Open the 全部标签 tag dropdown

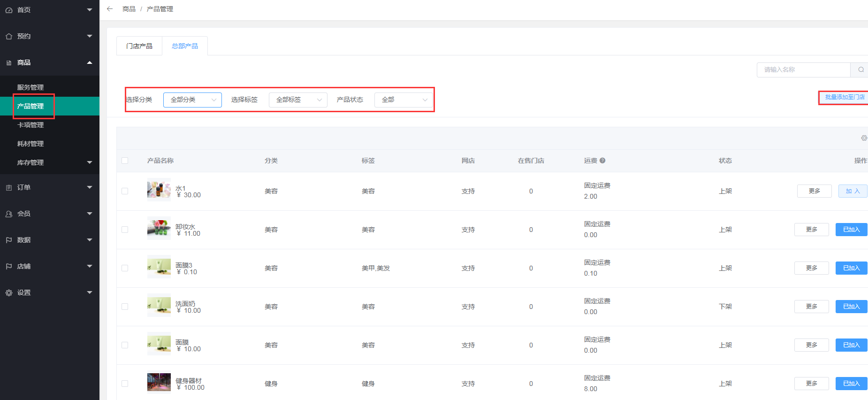pyautogui.click(x=298, y=100)
